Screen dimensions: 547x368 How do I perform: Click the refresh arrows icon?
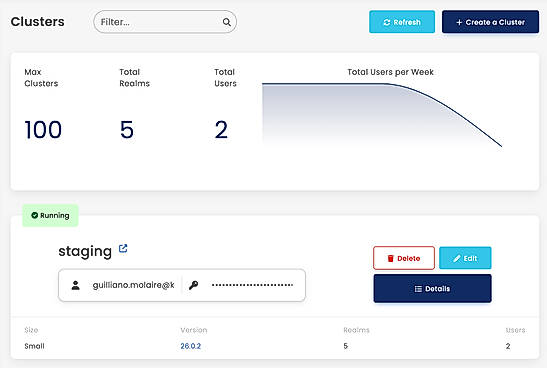pyautogui.click(x=387, y=22)
